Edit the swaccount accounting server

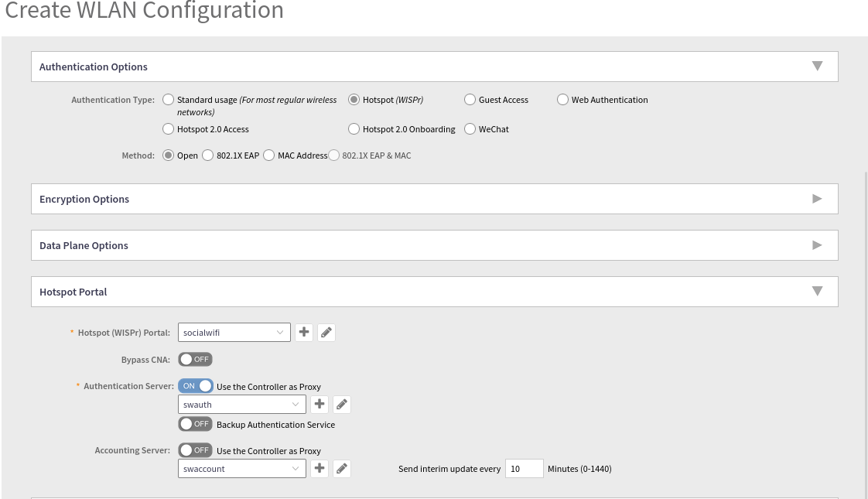tap(342, 469)
